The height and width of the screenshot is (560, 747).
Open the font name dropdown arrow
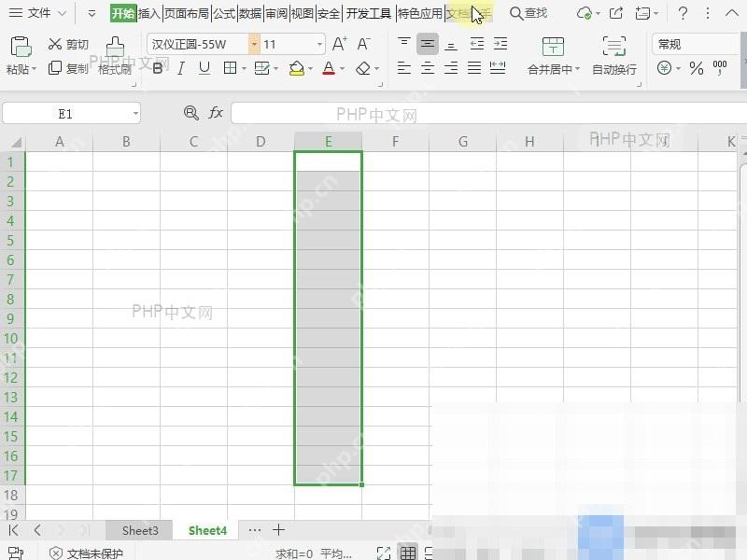point(254,44)
